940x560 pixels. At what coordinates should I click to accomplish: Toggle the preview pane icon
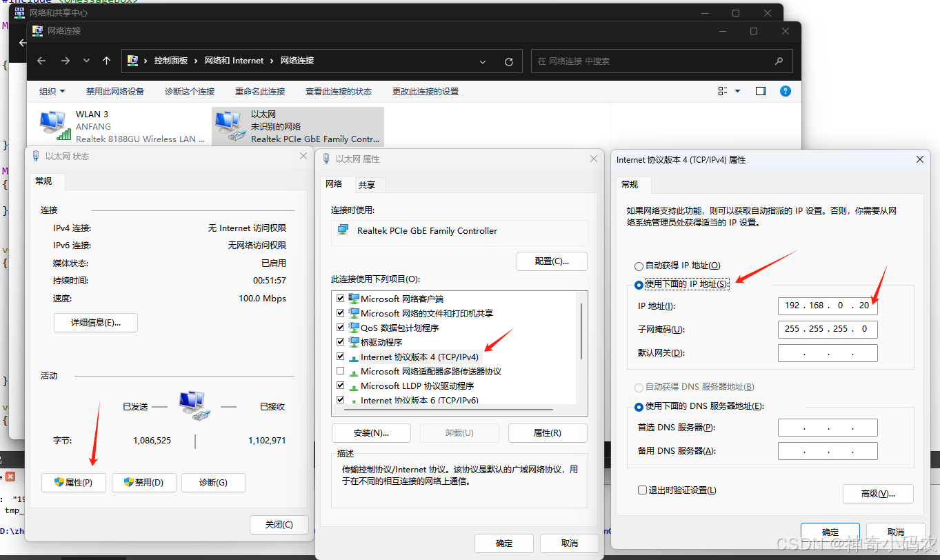tap(761, 91)
